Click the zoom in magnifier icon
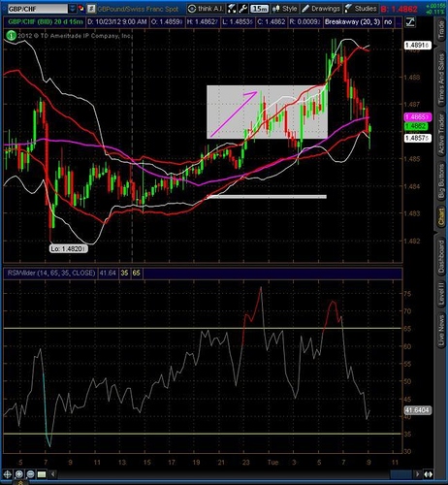448x485 pixels. 19,474
